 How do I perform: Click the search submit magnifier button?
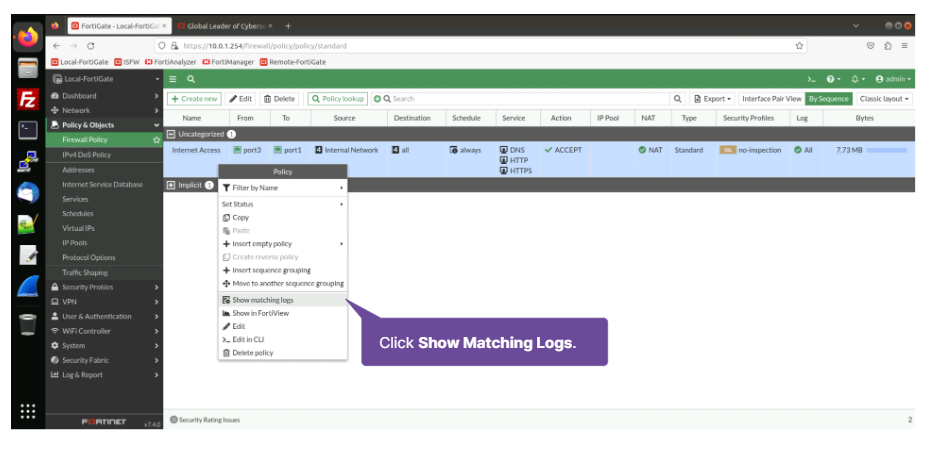[678, 99]
